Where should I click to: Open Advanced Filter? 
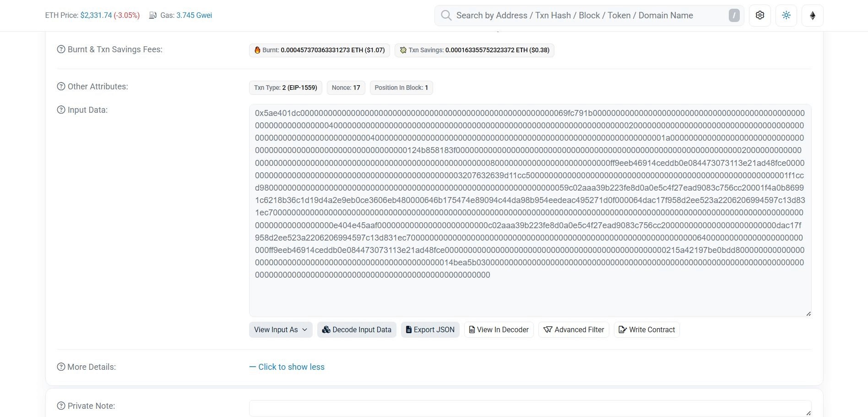pyautogui.click(x=574, y=329)
